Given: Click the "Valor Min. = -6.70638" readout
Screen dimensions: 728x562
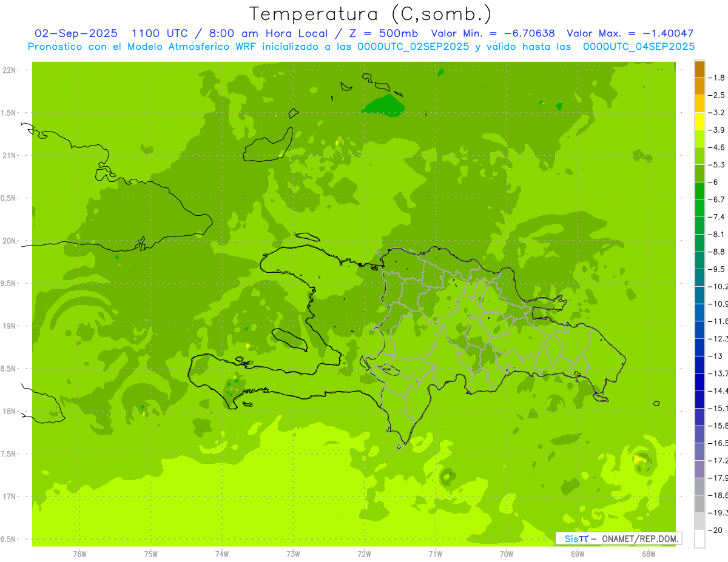Looking at the screenshot, I should [493, 34].
